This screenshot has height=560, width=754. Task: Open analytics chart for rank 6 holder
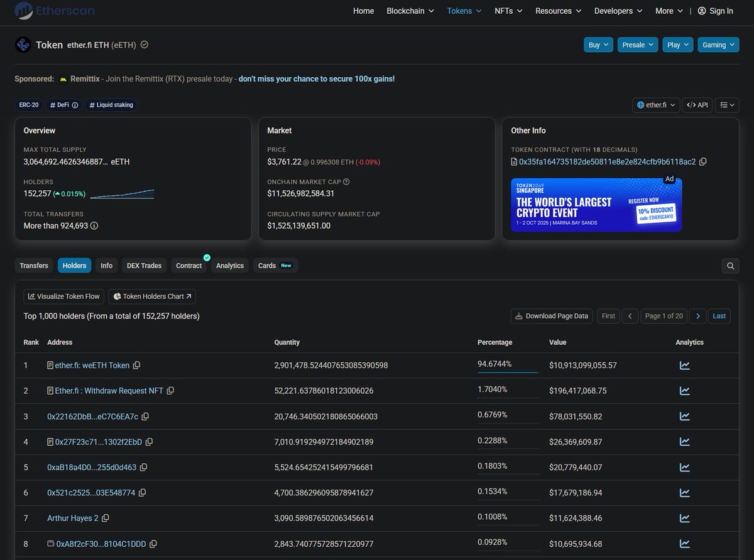click(x=685, y=493)
